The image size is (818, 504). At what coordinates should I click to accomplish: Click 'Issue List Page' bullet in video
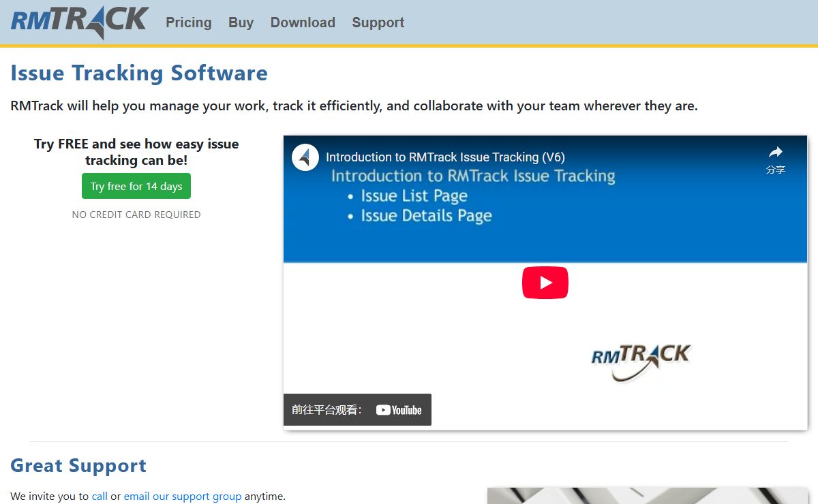(x=414, y=196)
